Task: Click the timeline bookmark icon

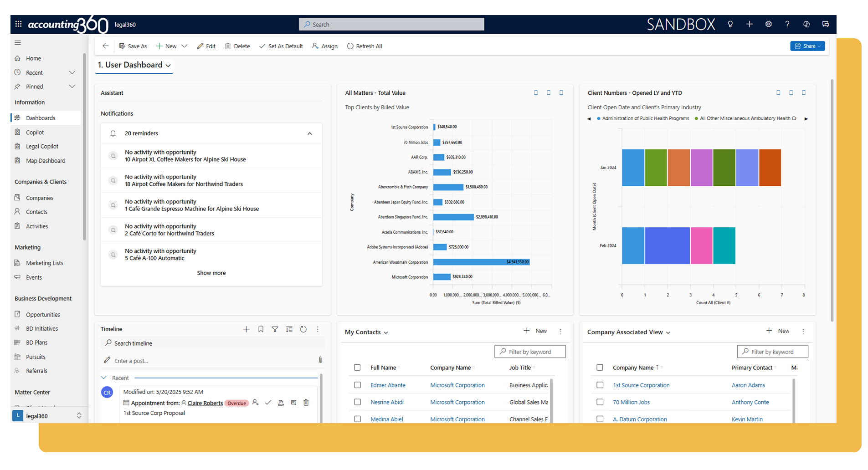Action: pyautogui.click(x=261, y=329)
